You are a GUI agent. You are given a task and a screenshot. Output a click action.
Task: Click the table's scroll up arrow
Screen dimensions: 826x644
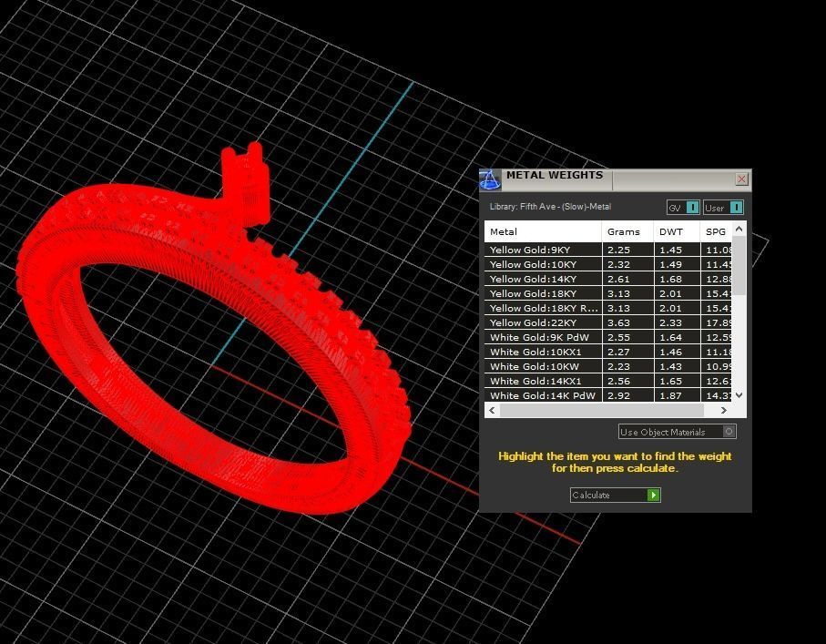click(739, 229)
